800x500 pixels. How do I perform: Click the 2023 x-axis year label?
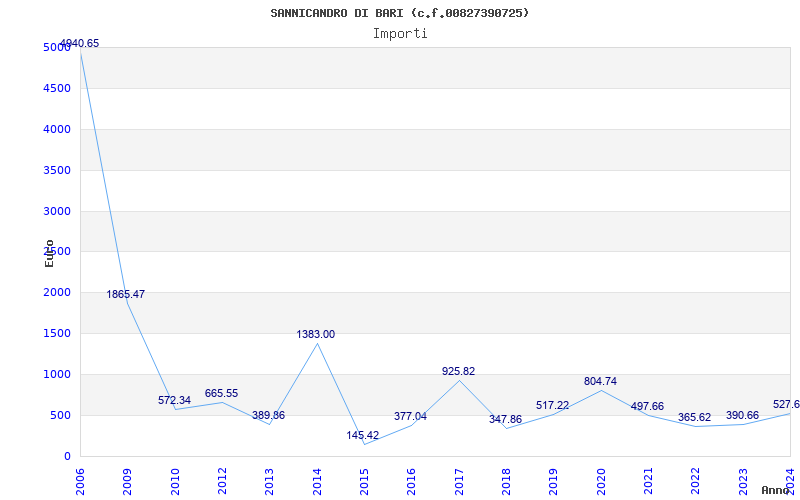pyautogui.click(x=743, y=482)
